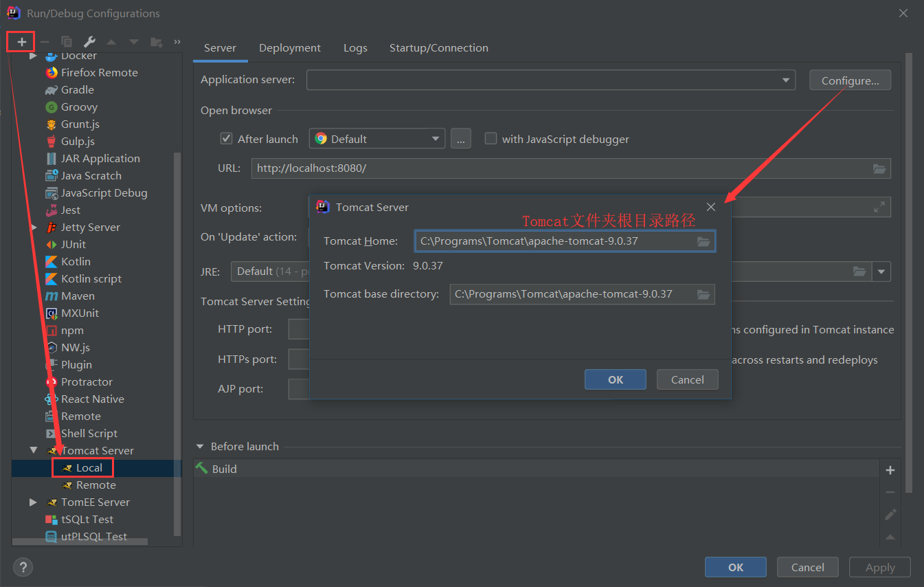The image size is (924, 587).
Task: Click the browser ellipsis button
Action: point(461,139)
